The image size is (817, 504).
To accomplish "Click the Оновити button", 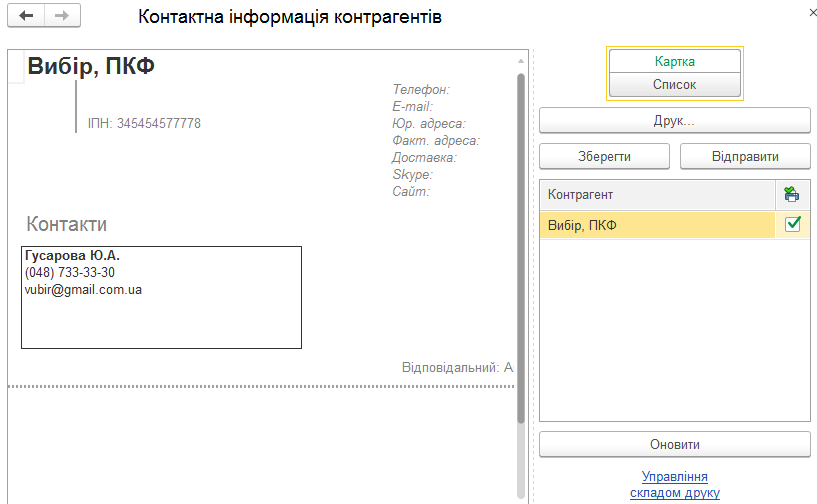I will [674, 445].
